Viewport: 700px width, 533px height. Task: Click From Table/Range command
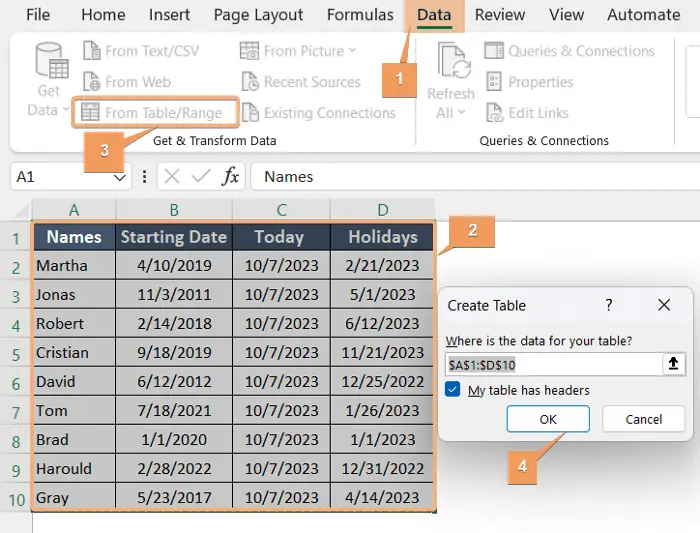(162, 113)
